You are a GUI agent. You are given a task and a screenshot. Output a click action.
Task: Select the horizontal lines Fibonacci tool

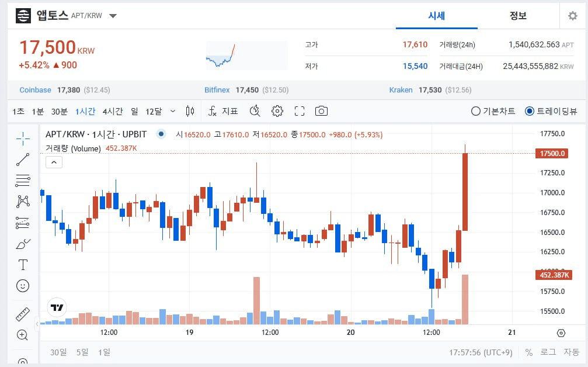(23, 181)
